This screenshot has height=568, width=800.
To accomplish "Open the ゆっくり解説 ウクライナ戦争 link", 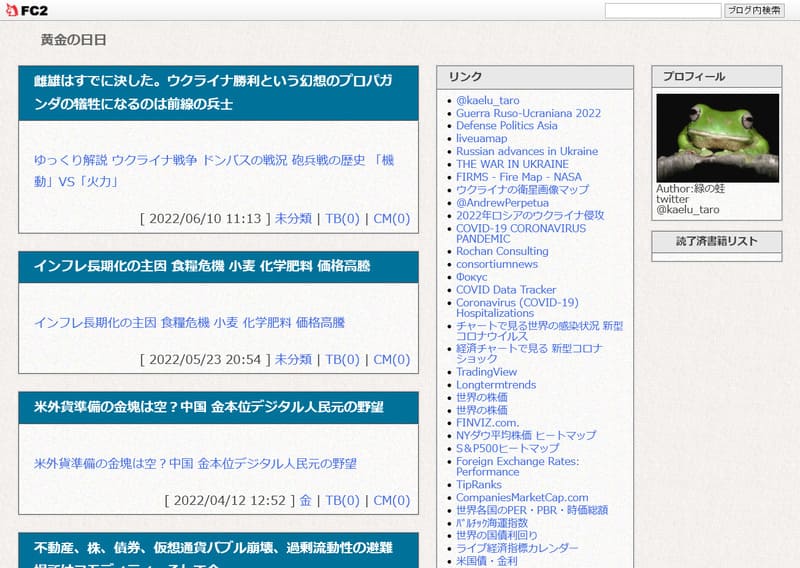I will click(x=214, y=170).
